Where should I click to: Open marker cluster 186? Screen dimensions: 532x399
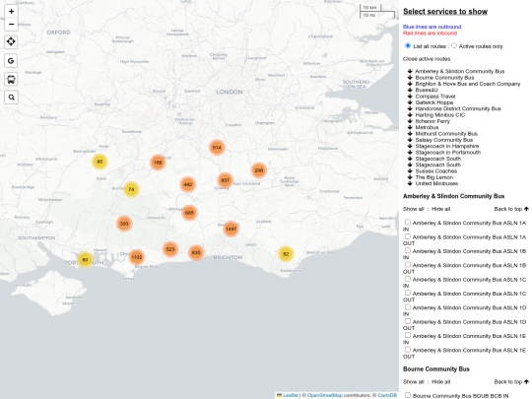[158, 163]
